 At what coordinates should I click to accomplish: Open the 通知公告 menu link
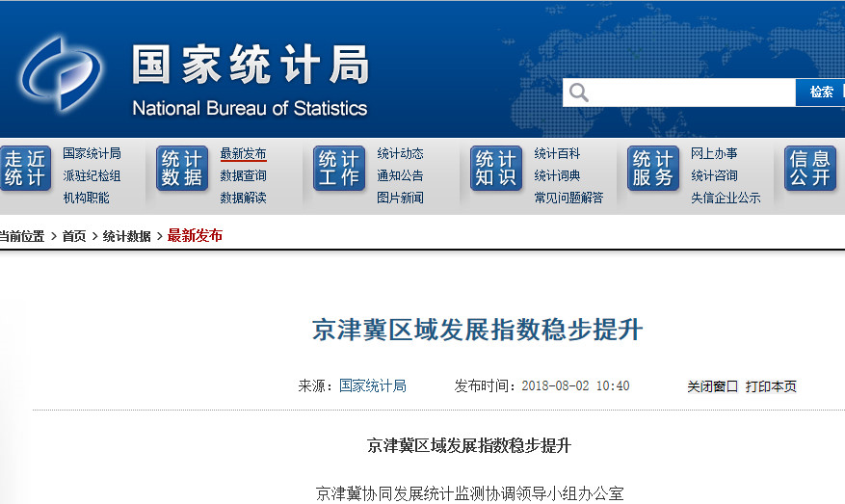pos(400,175)
